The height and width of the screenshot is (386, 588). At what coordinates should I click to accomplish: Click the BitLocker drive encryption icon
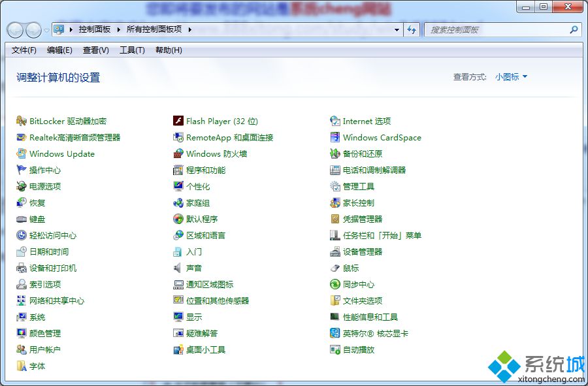tap(22, 121)
